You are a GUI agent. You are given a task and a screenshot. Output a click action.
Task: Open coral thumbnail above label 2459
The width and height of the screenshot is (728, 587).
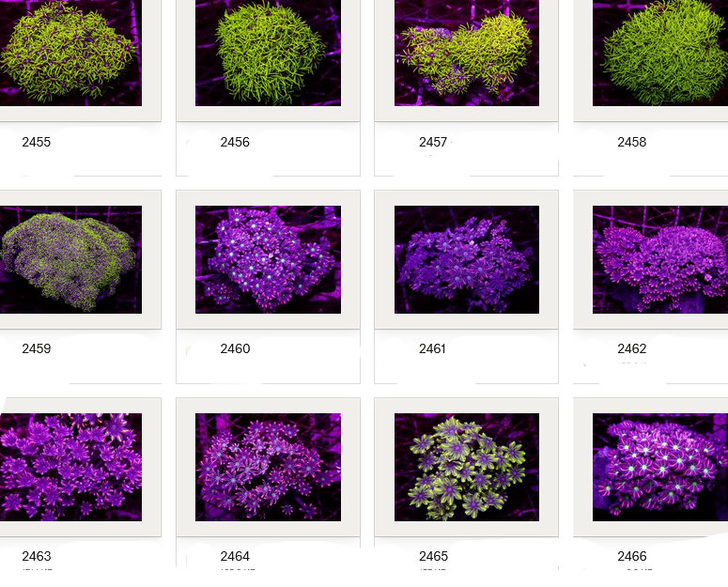[70, 259]
